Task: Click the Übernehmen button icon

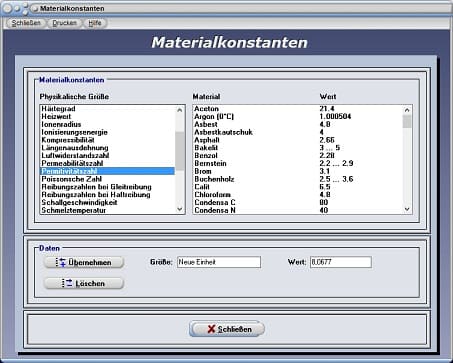Action: click(x=61, y=262)
